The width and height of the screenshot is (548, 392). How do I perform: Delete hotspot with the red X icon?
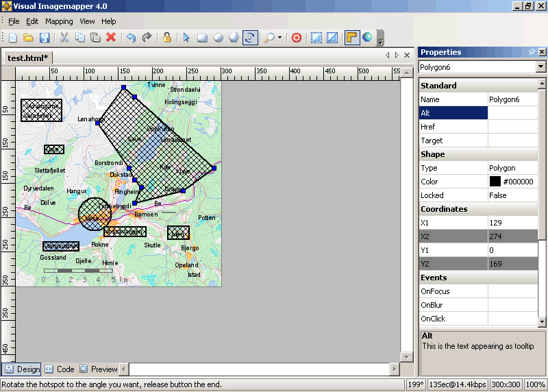(x=111, y=37)
